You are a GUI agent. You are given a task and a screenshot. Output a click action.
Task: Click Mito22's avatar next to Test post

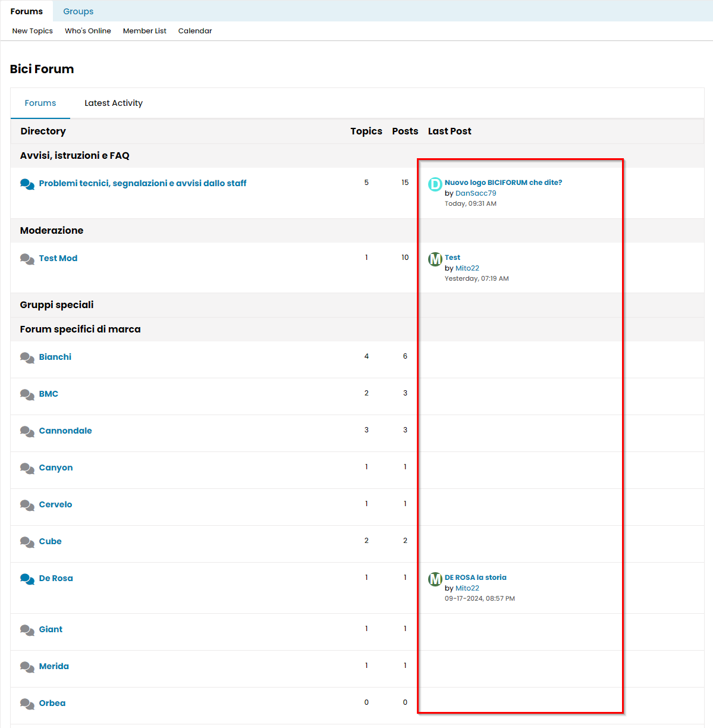click(435, 259)
